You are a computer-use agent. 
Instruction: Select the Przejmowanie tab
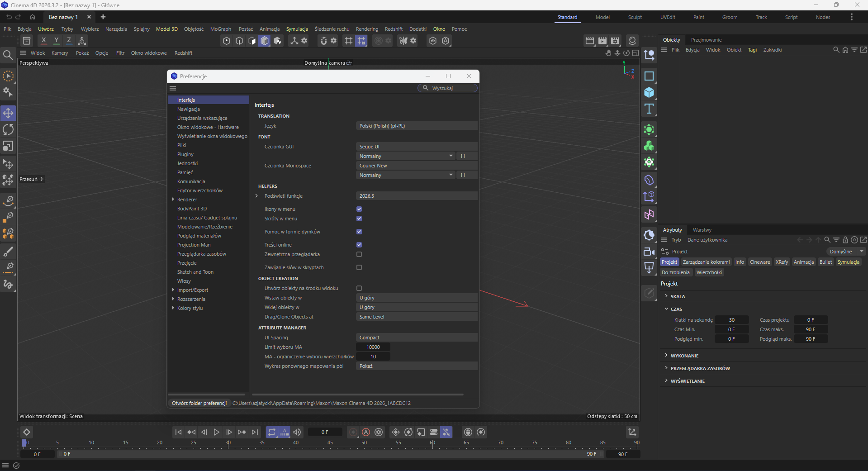tap(706, 40)
